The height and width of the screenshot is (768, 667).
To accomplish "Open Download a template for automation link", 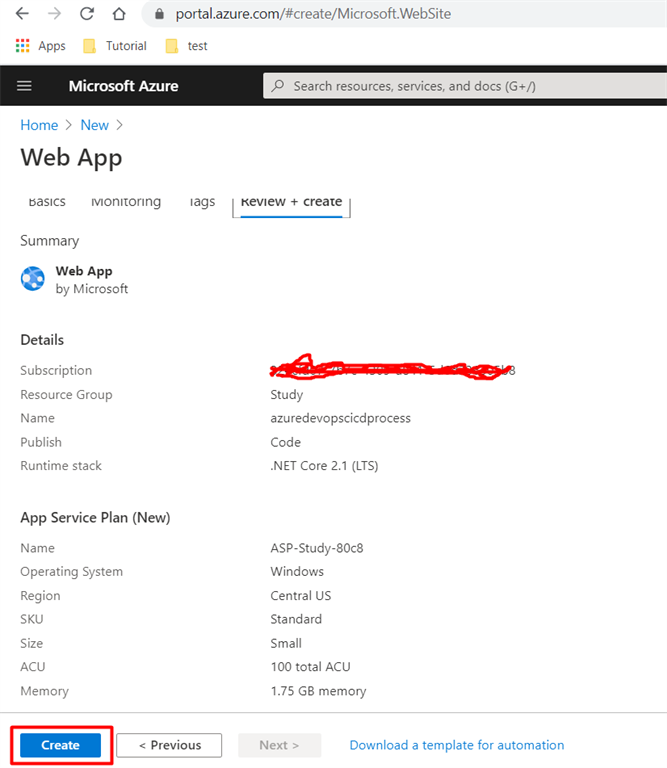I will [456, 745].
